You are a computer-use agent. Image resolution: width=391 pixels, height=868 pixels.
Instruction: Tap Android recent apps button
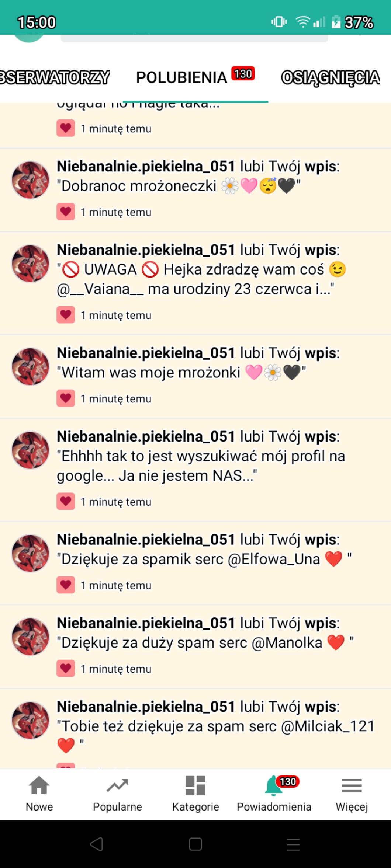(293, 844)
